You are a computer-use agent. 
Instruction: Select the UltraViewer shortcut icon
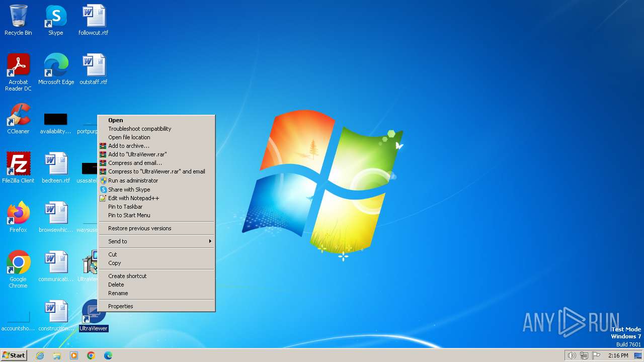[x=94, y=316]
